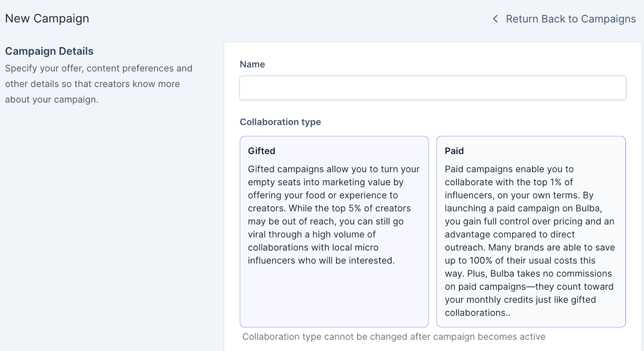Open the Return Back to Campaigns link

570,19
